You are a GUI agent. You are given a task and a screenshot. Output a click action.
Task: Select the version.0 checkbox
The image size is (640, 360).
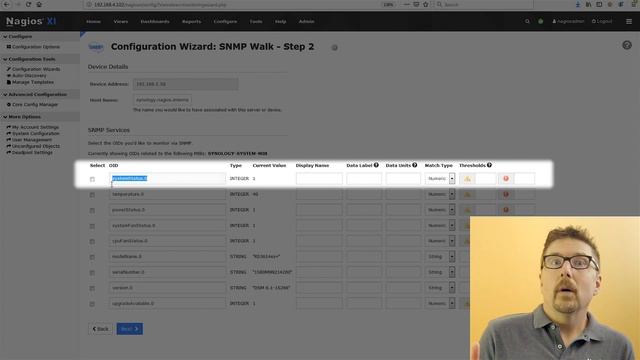[x=92, y=288]
